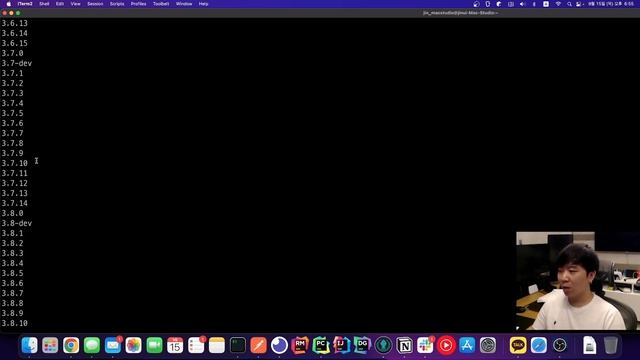Open the orange Swift-like app in dock
This screenshot has height=360, width=640.
click(x=258, y=345)
